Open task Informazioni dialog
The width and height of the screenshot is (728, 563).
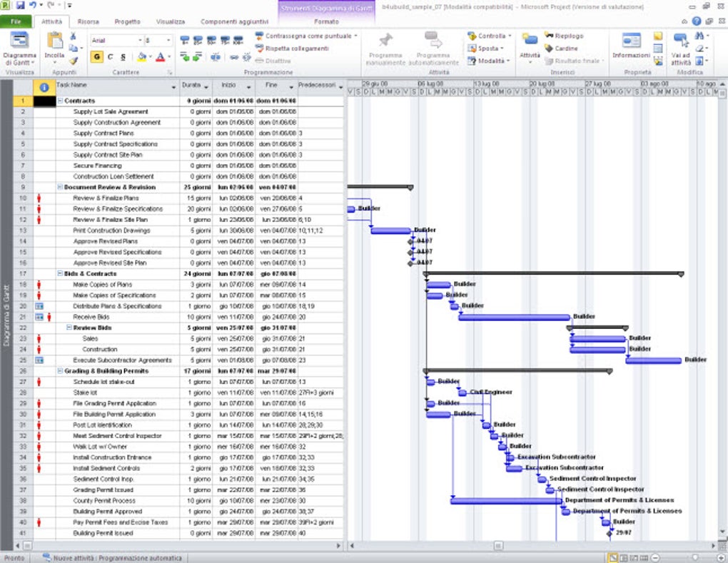pyautogui.click(x=632, y=46)
